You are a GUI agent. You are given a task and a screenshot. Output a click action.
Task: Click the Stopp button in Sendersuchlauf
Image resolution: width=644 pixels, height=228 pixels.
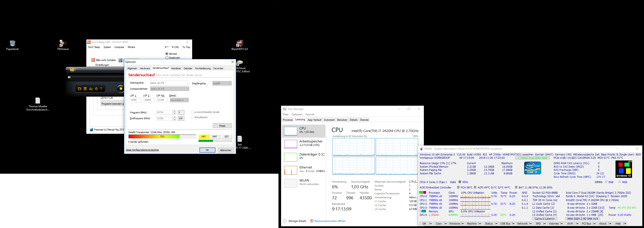(222, 126)
